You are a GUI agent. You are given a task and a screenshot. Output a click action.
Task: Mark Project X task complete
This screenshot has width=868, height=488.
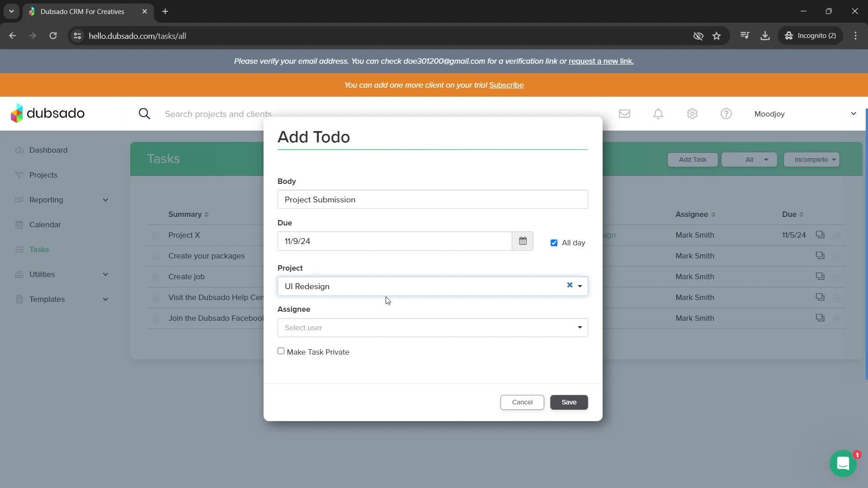click(156, 235)
